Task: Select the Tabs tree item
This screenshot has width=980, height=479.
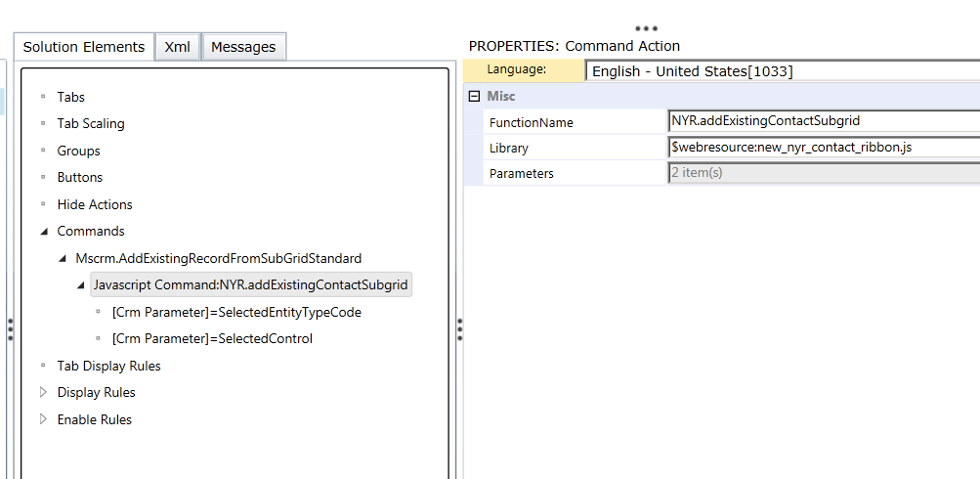Action: [x=70, y=97]
